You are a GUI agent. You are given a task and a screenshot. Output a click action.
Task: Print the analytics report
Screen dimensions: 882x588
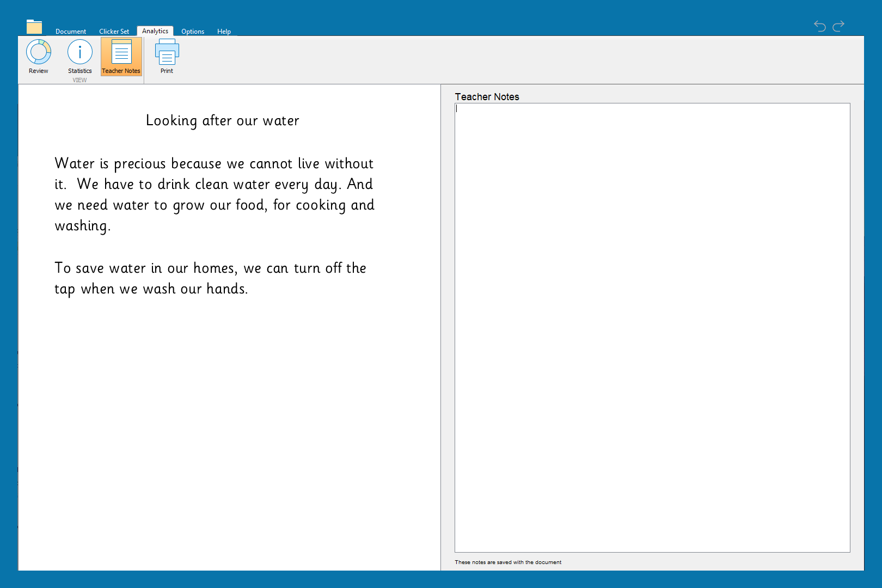[x=167, y=57]
